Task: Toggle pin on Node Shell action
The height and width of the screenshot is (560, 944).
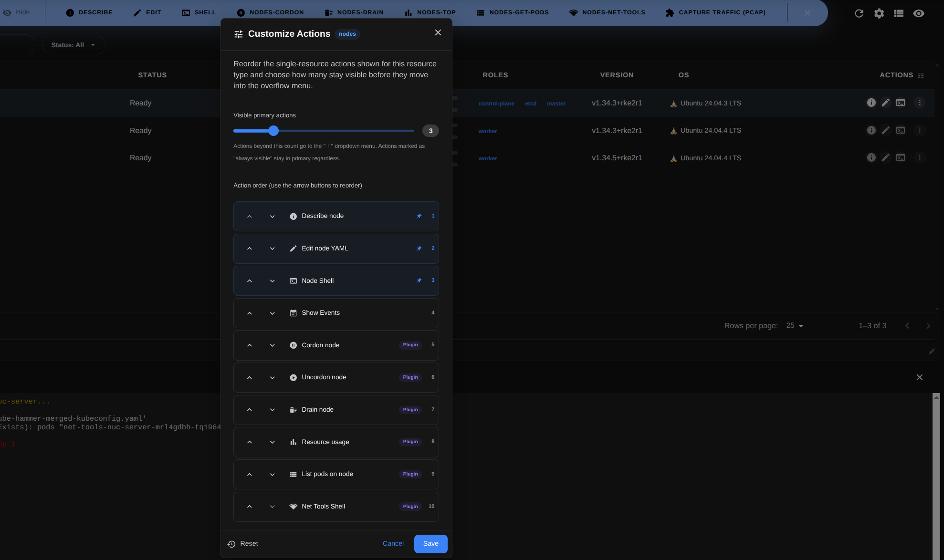Action: (419, 280)
